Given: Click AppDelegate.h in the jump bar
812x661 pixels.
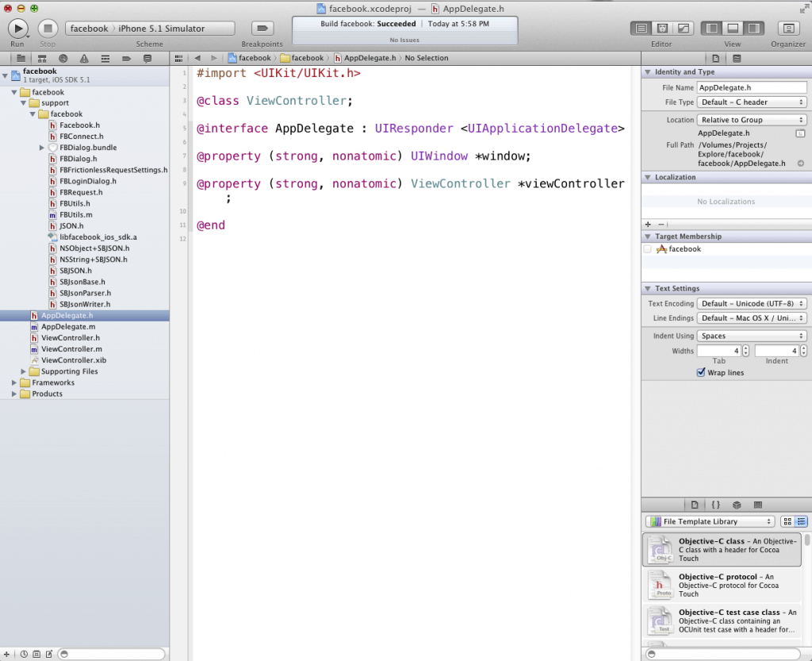Looking at the screenshot, I should [366, 58].
